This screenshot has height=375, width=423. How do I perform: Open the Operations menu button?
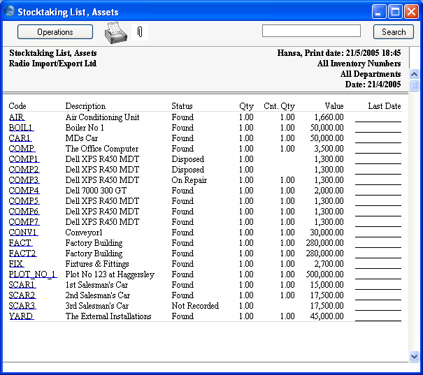tap(55, 32)
